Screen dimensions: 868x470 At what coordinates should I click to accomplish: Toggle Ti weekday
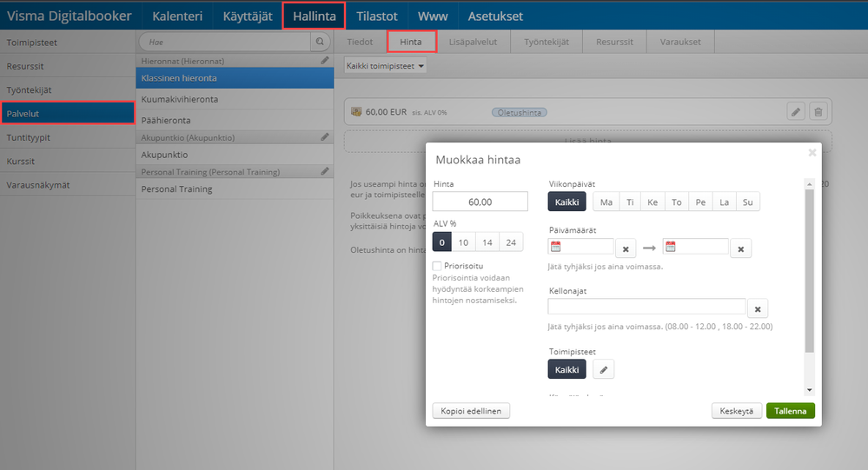tap(630, 202)
